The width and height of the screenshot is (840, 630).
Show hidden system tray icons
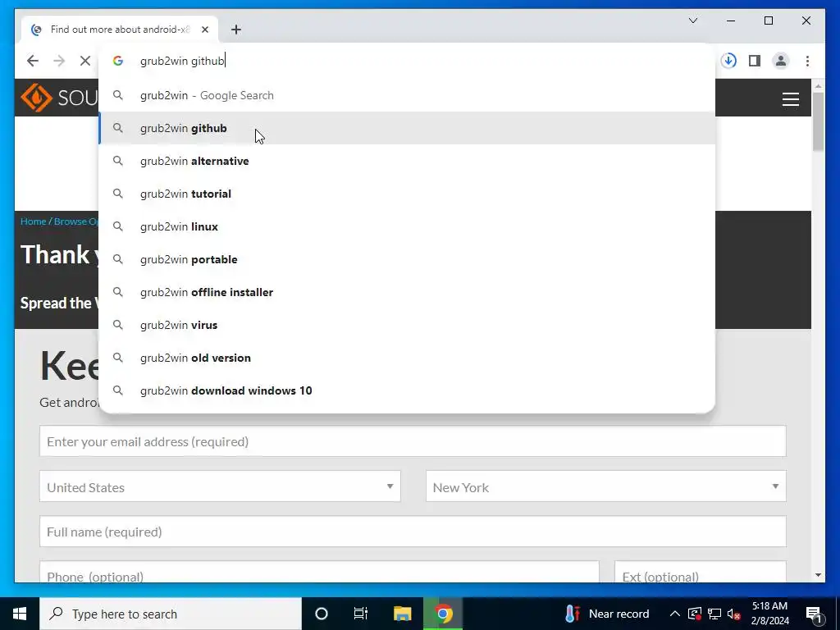(675, 614)
